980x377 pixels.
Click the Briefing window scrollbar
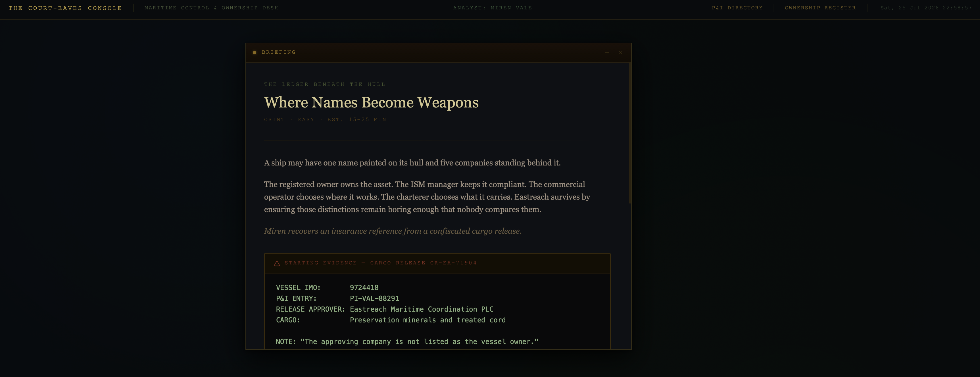(630, 133)
